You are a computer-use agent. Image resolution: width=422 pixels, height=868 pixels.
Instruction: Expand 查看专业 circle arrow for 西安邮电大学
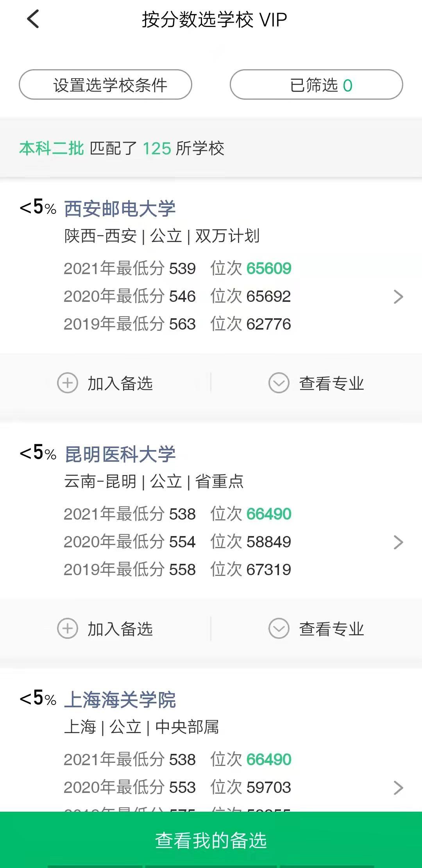pyautogui.click(x=279, y=383)
